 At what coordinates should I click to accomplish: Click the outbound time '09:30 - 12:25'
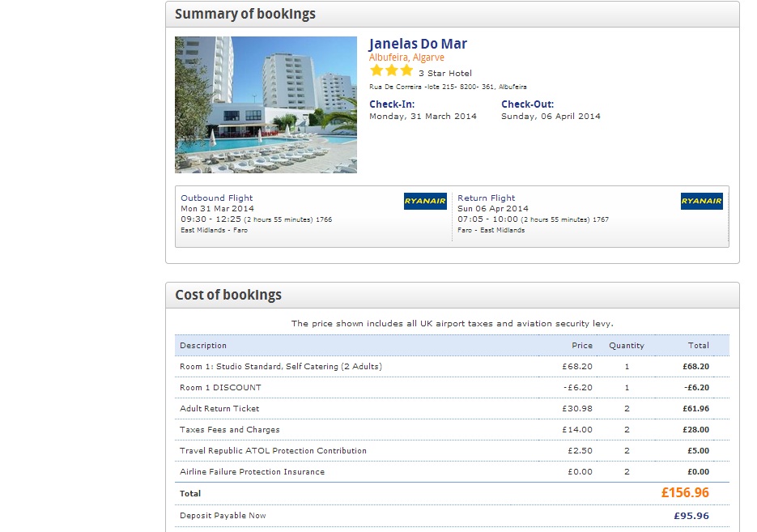click(x=211, y=219)
